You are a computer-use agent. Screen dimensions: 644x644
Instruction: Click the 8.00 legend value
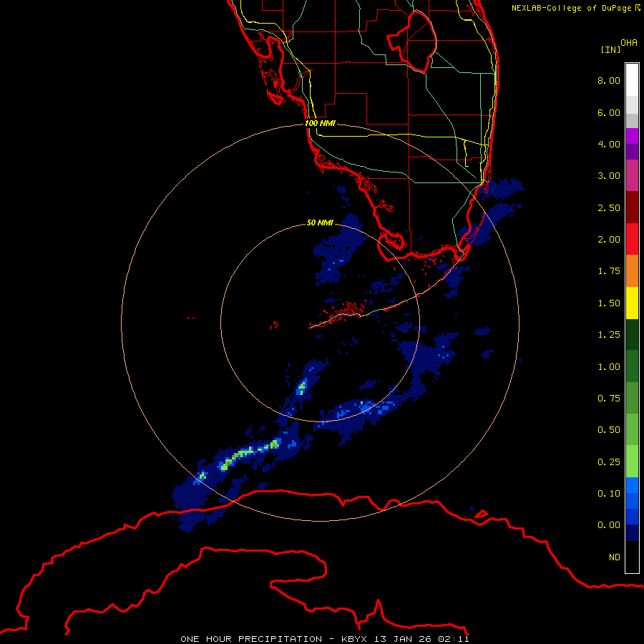coord(609,80)
